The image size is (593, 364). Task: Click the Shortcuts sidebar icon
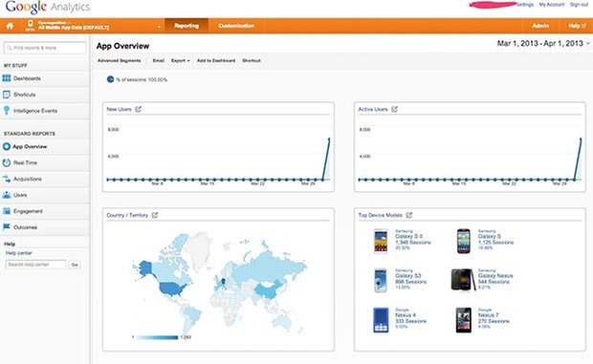(7, 95)
